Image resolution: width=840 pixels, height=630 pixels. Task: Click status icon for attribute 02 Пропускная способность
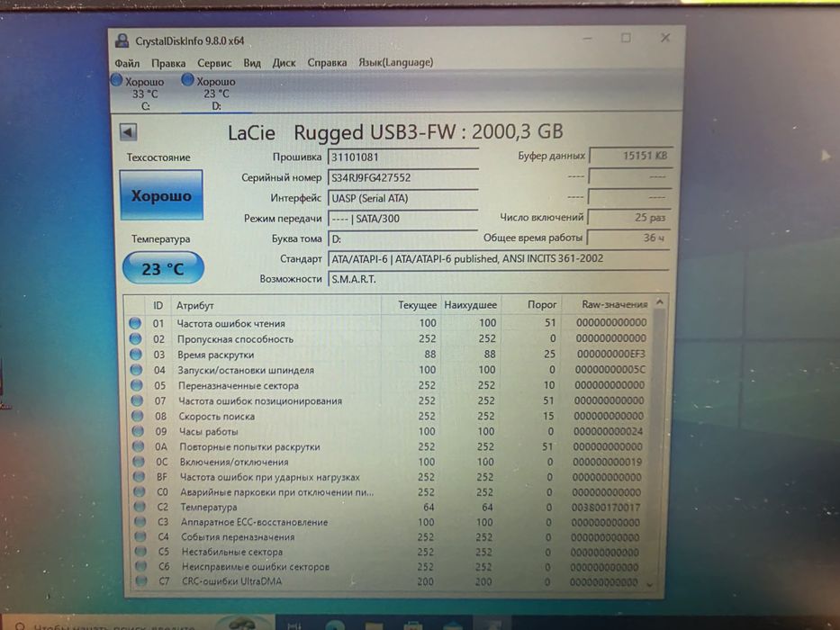[x=136, y=338]
